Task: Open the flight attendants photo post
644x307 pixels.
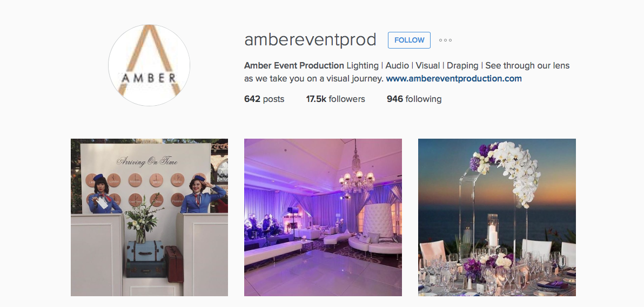Action: point(149,217)
